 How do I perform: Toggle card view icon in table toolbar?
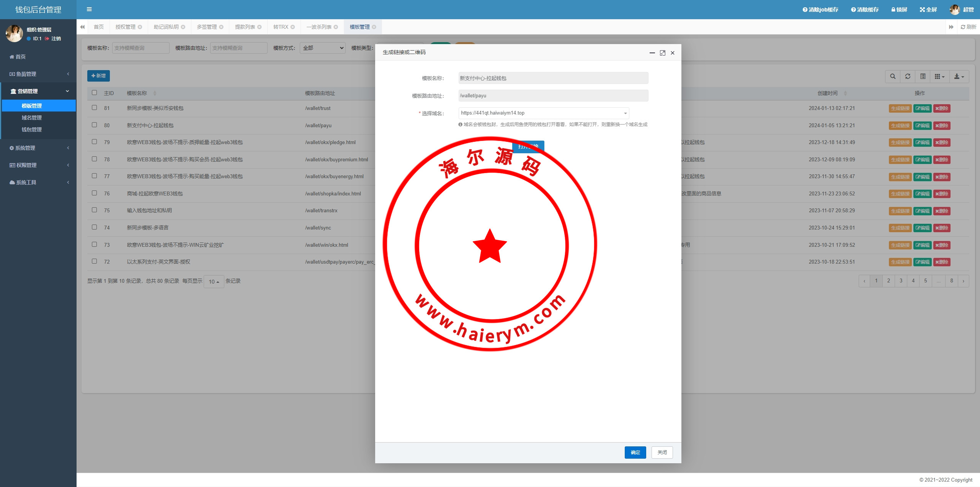pos(923,76)
